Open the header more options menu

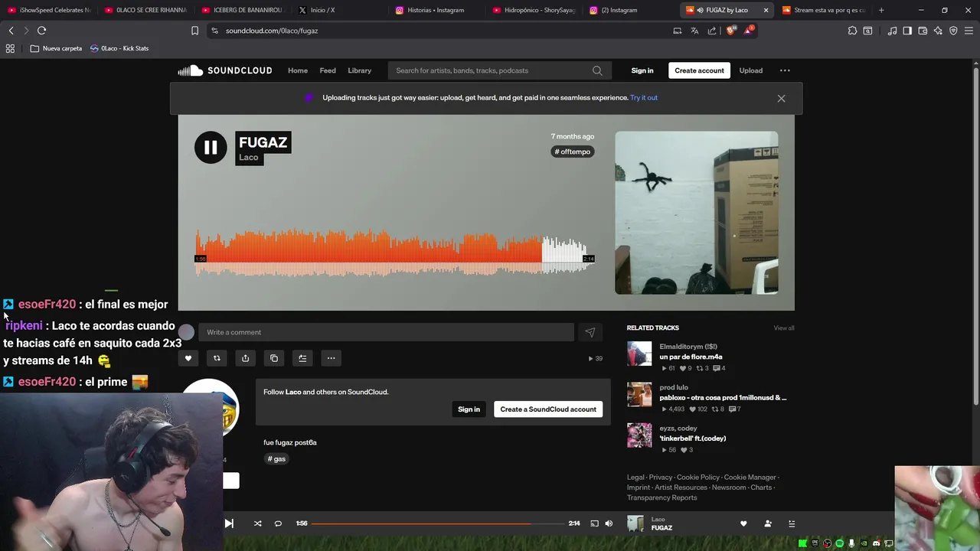click(x=785, y=70)
